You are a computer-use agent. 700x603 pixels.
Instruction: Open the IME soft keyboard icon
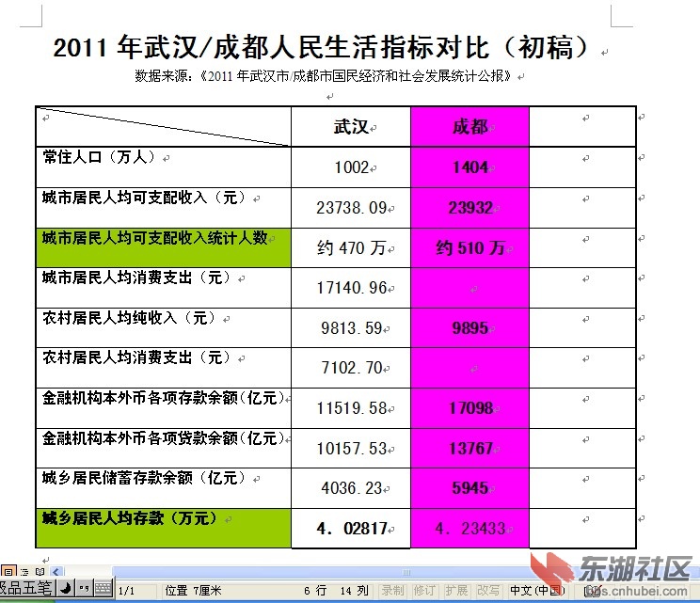point(103,589)
